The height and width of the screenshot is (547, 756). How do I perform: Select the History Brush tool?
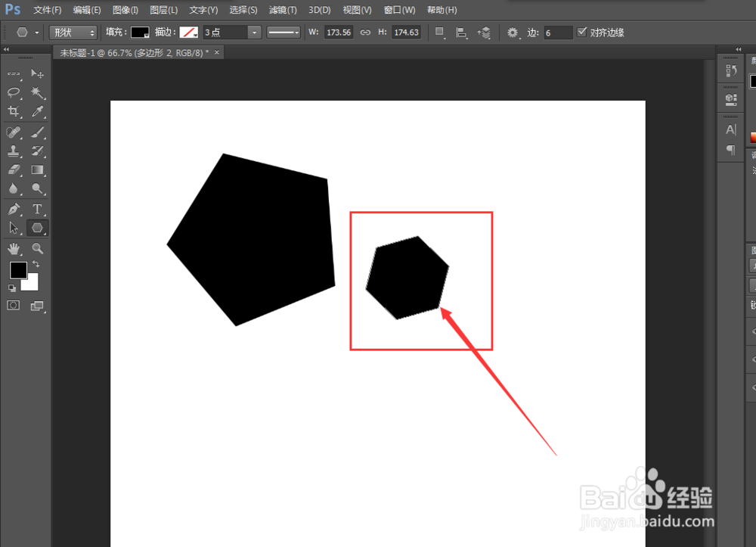[37, 151]
